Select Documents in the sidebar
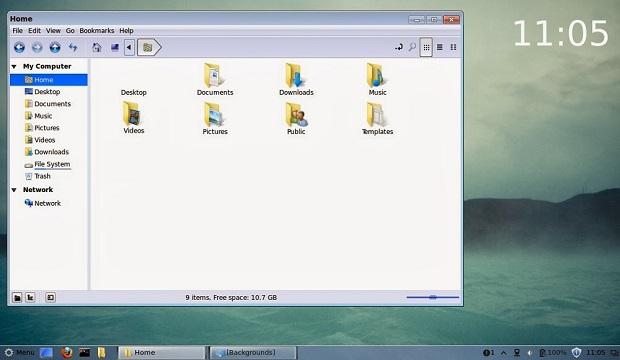Viewport: 620px width, 360px height. [x=49, y=104]
